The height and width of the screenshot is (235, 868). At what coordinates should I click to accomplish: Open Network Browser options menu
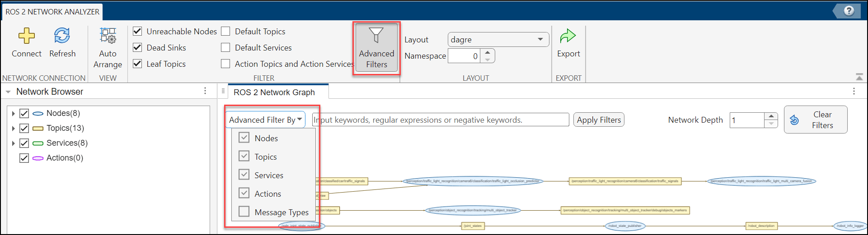(205, 91)
